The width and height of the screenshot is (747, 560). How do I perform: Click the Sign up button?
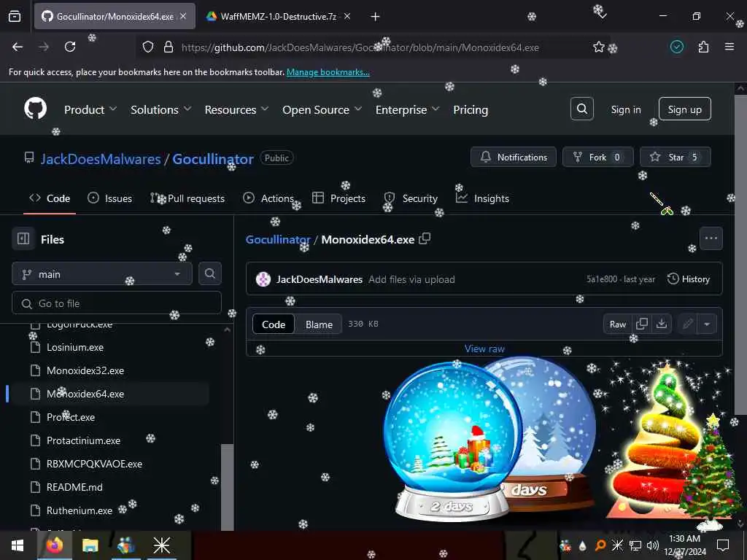[684, 109]
